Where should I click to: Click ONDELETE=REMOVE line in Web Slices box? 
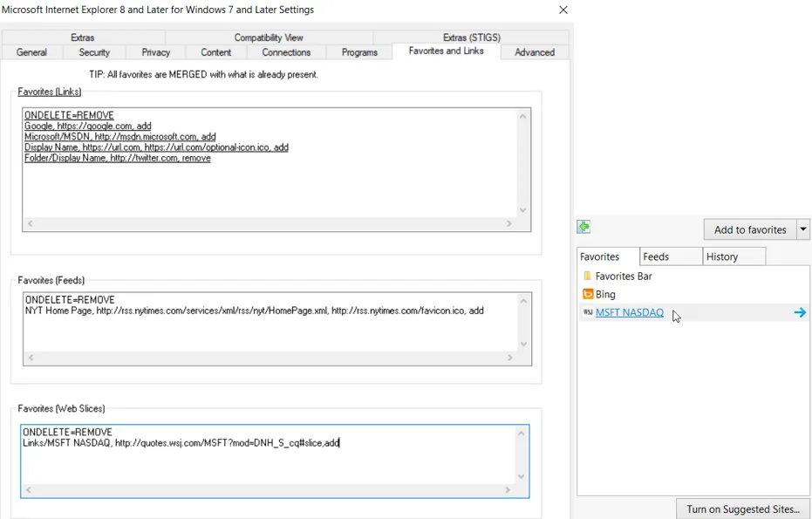67,432
